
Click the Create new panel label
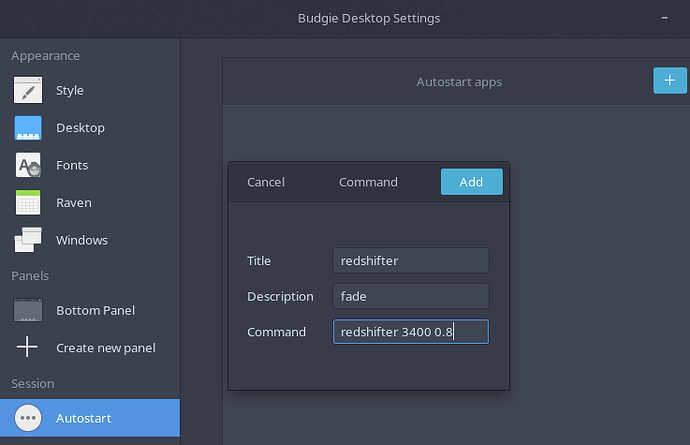(106, 348)
